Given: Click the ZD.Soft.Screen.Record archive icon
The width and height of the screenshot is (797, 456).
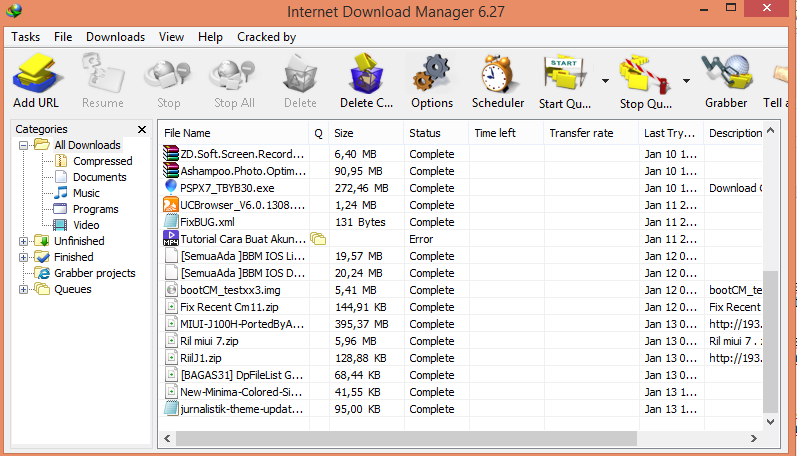Looking at the screenshot, I should 171,154.
